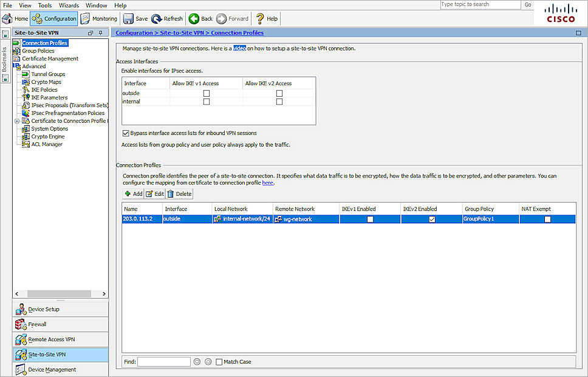Click inside the Find text field
This screenshot has height=377, width=588.
[163, 361]
